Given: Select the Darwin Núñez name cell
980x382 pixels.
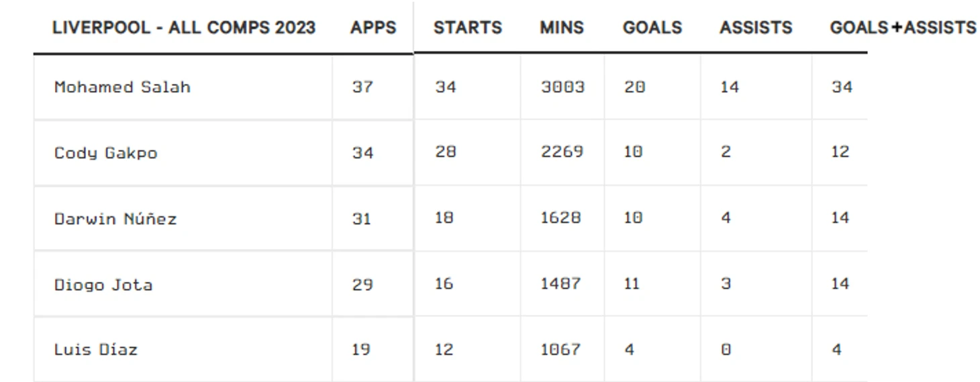Looking at the screenshot, I should [x=115, y=219].
